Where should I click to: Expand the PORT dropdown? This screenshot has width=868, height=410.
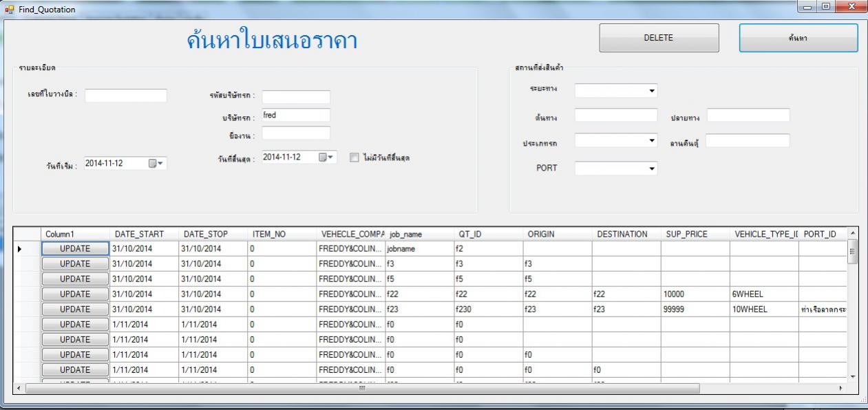pos(652,169)
